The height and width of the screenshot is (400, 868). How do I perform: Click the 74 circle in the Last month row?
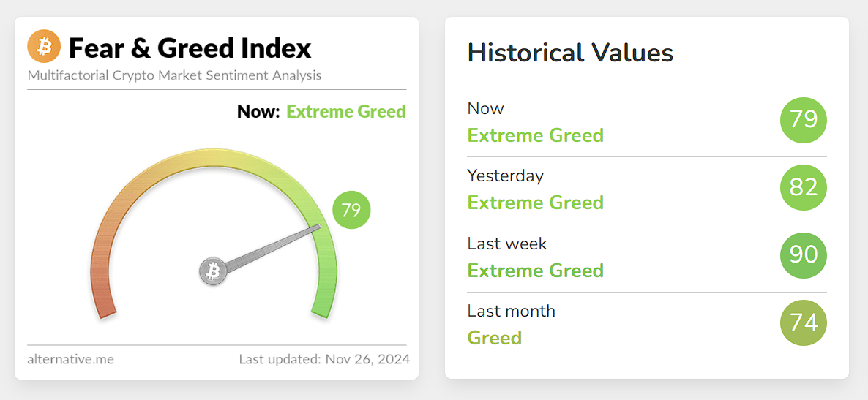[804, 322]
